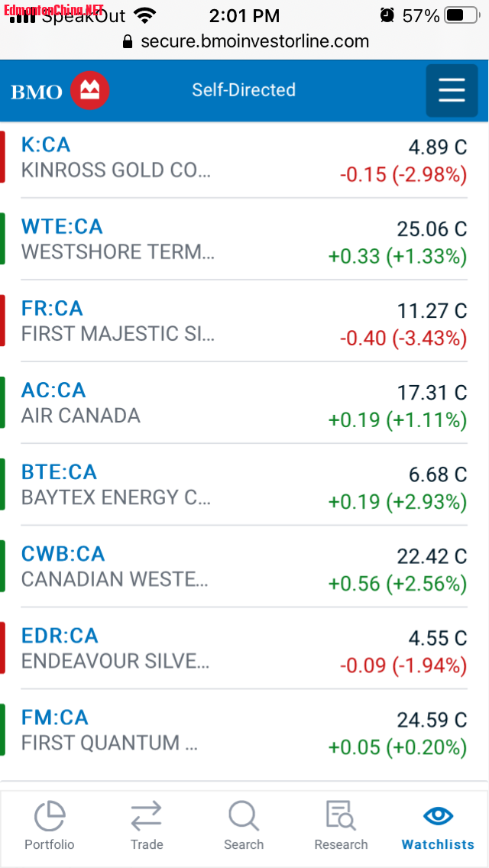Tap the Search magnifier icon
The height and width of the screenshot is (868, 489).
point(244,816)
